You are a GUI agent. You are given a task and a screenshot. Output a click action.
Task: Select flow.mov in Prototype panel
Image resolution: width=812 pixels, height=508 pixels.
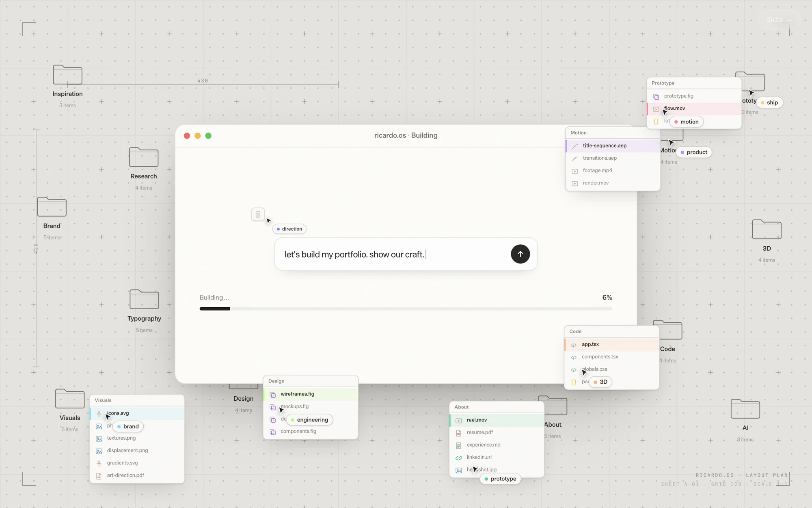click(x=694, y=109)
